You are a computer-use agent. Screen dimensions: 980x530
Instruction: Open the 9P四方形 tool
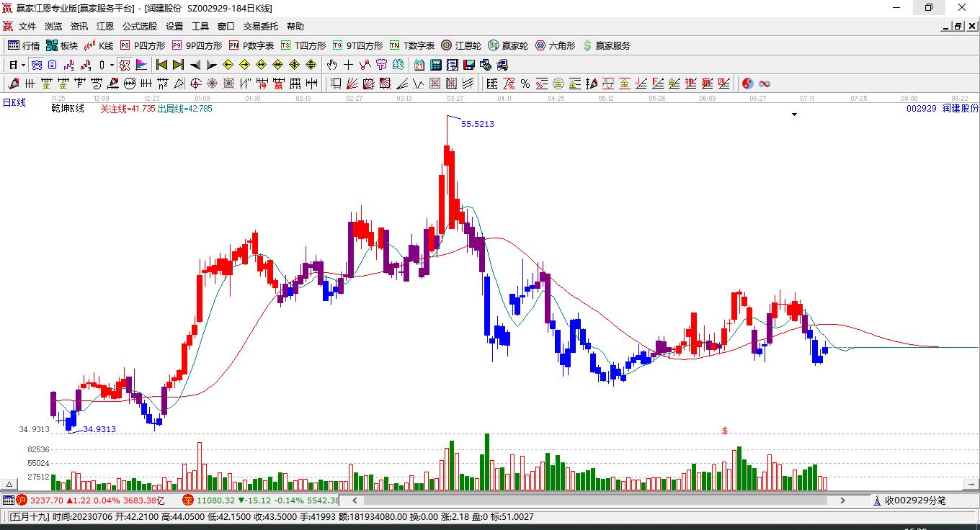(197, 45)
